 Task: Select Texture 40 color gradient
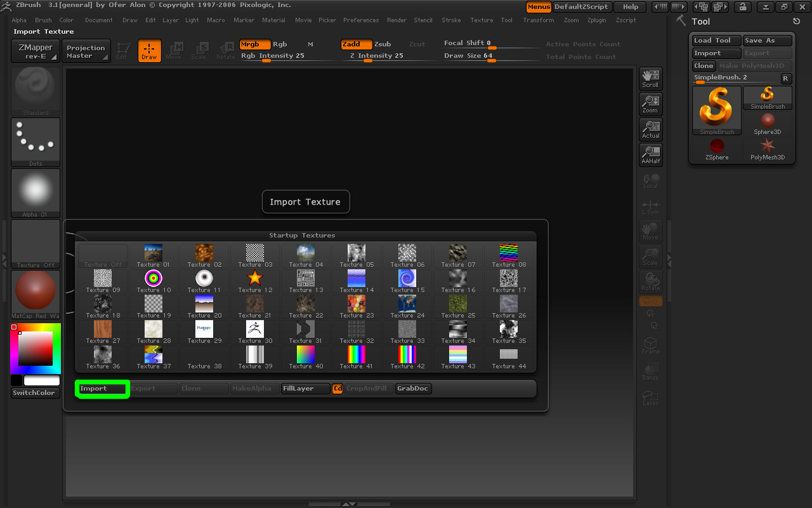click(x=306, y=358)
